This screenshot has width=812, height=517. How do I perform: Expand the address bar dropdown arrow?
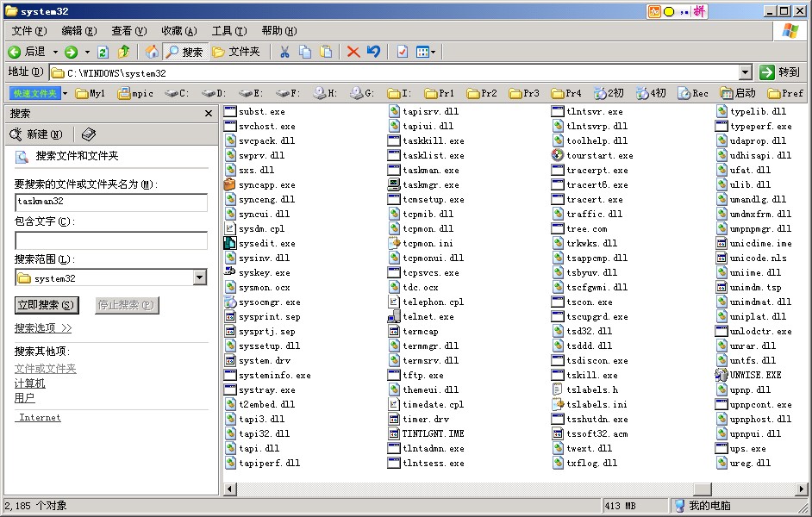click(746, 72)
